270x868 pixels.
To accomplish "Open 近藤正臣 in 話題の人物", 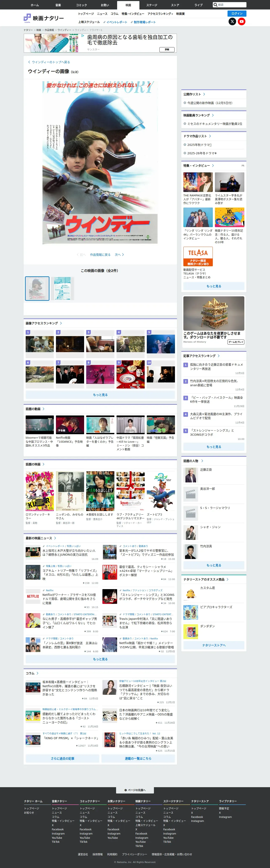I will coord(206,470).
